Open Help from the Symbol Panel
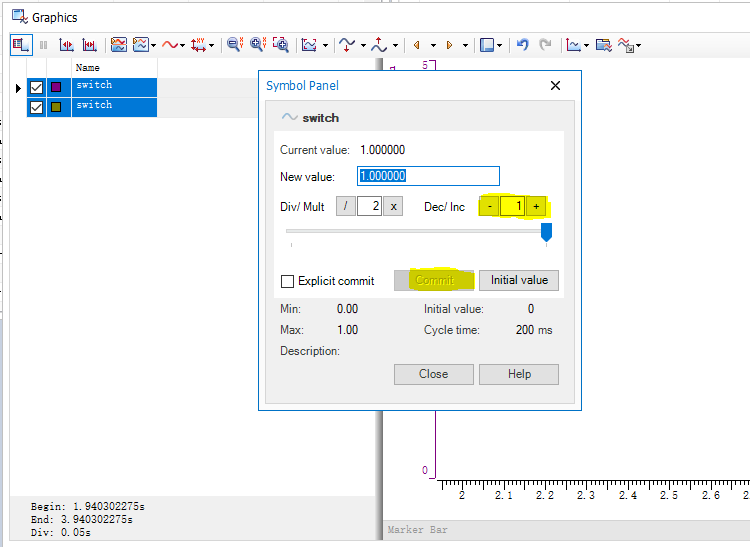The image size is (750, 547). [519, 374]
